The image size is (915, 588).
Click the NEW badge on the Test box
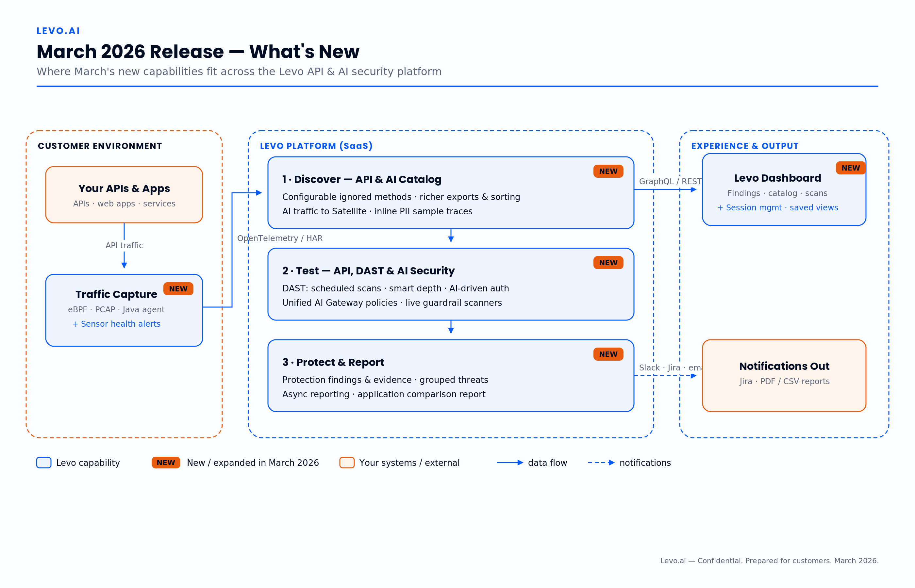[608, 263]
